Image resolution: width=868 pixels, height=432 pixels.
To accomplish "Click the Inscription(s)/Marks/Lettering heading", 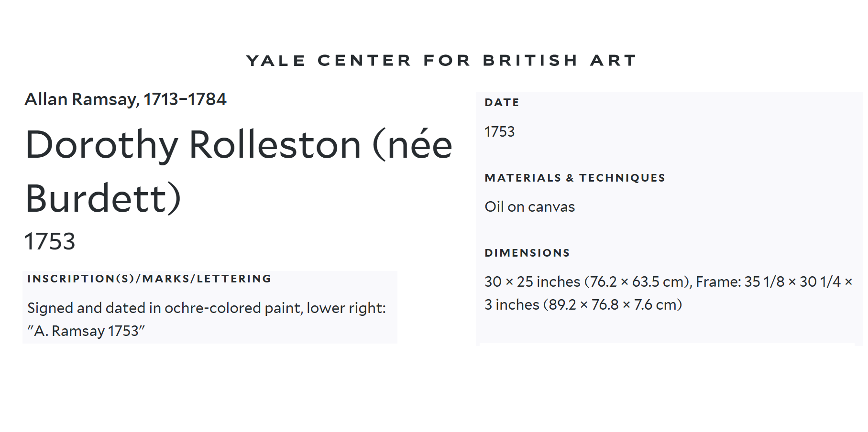I will [149, 279].
